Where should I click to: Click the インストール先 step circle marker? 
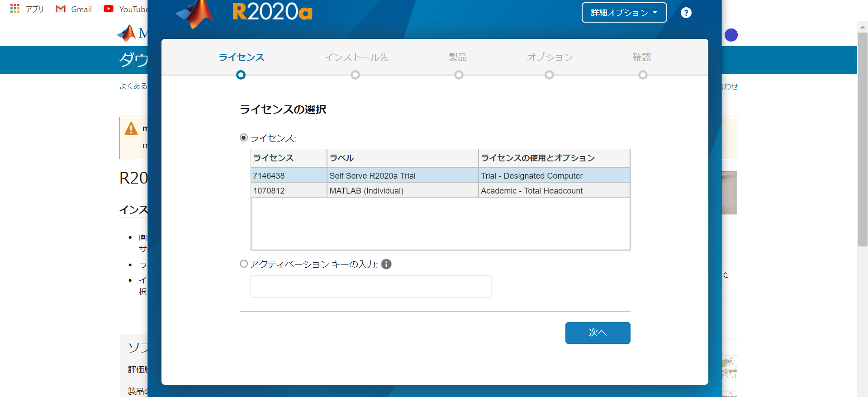[356, 75]
